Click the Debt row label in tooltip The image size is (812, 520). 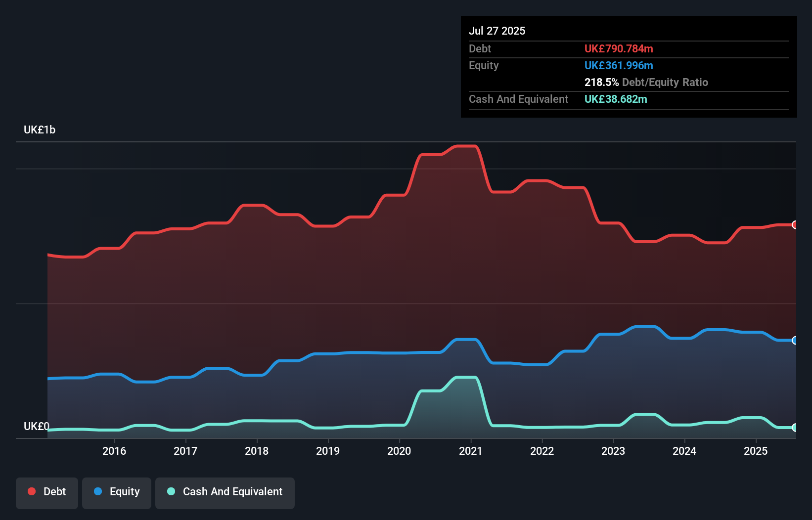tap(480, 48)
